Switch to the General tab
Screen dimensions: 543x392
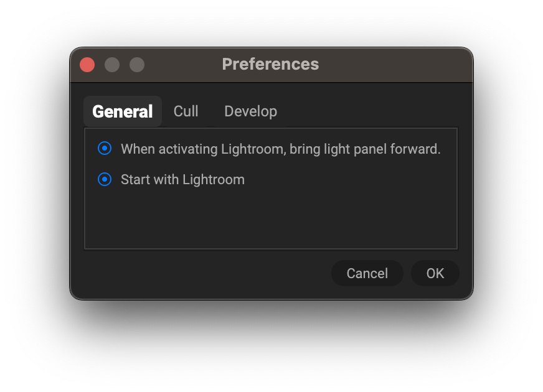123,112
